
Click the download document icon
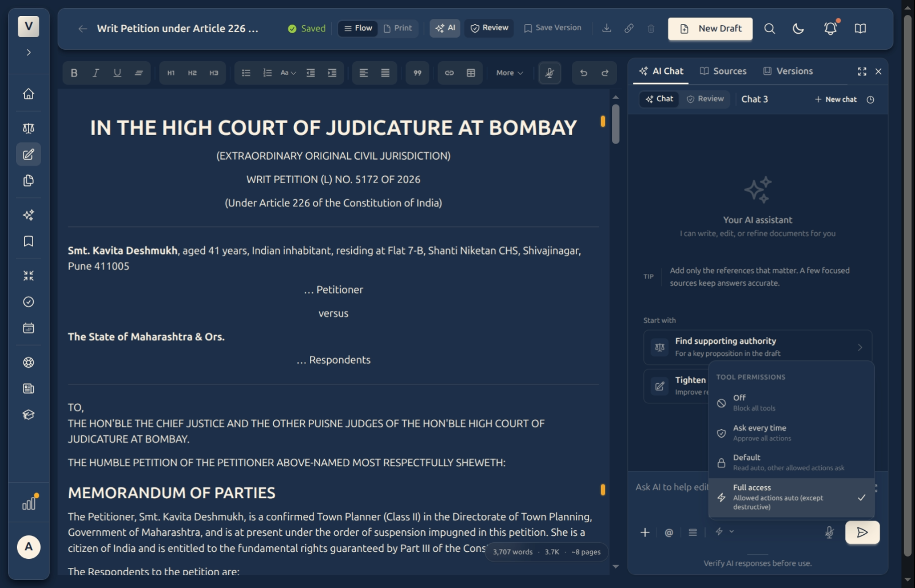click(607, 28)
